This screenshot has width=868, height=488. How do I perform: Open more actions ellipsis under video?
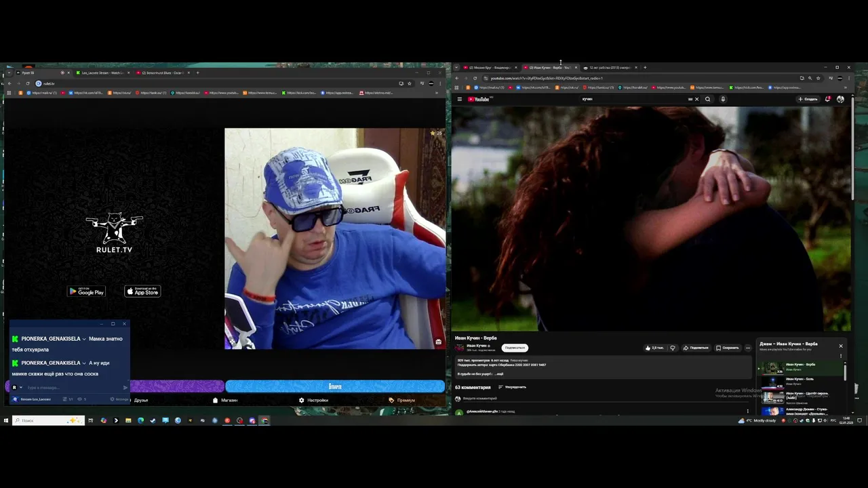click(748, 348)
